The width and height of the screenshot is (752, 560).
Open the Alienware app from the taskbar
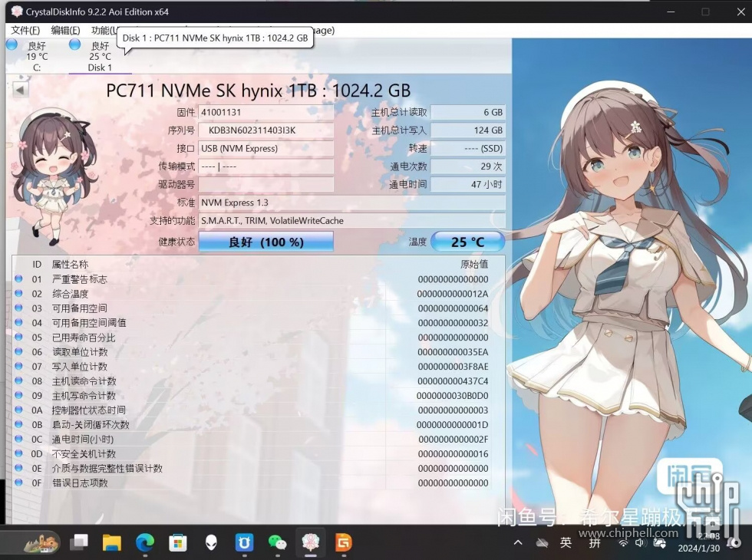[211, 542]
